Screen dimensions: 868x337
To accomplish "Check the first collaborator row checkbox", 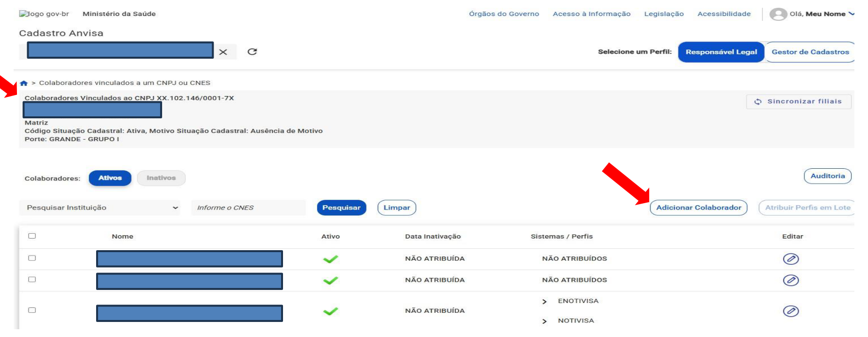I will pos(32,258).
